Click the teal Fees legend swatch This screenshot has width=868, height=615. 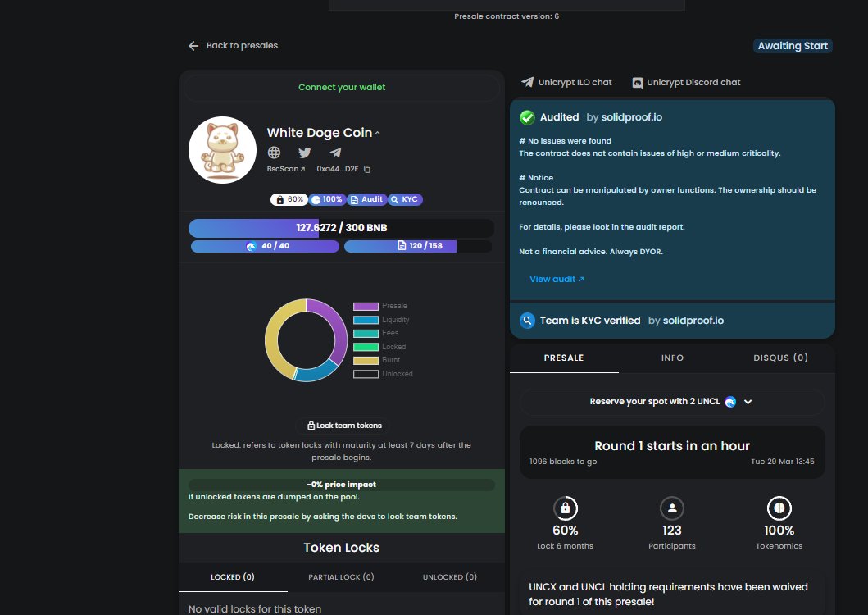pyautogui.click(x=366, y=334)
